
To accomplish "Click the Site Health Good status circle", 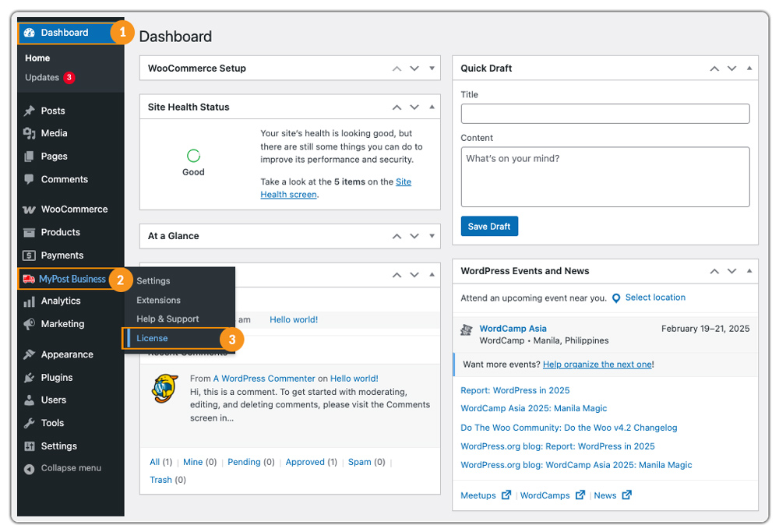I will click(x=193, y=156).
